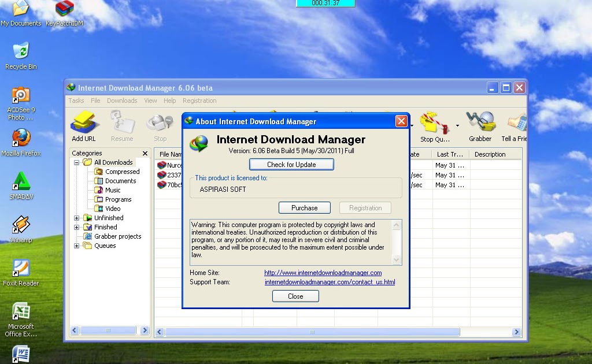Click the download list horizontal scrollbar thumb
The height and width of the screenshot is (364, 592).
(312, 332)
